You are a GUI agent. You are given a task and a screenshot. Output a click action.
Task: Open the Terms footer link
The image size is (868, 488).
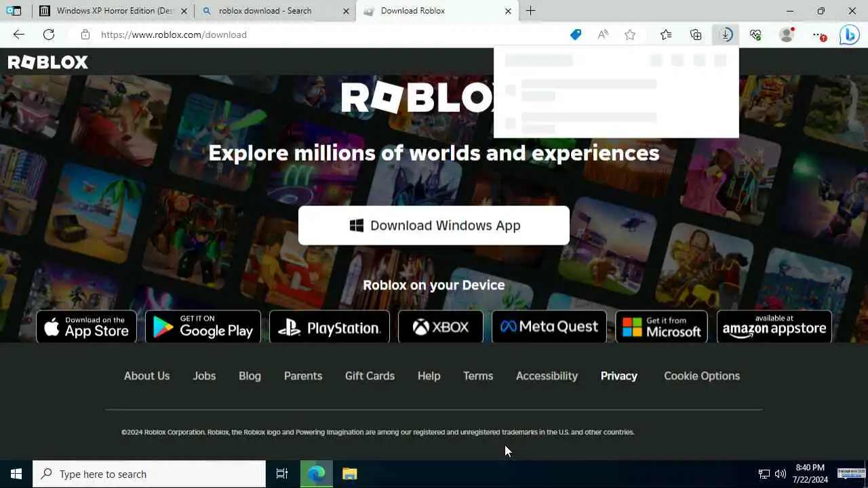coord(478,375)
